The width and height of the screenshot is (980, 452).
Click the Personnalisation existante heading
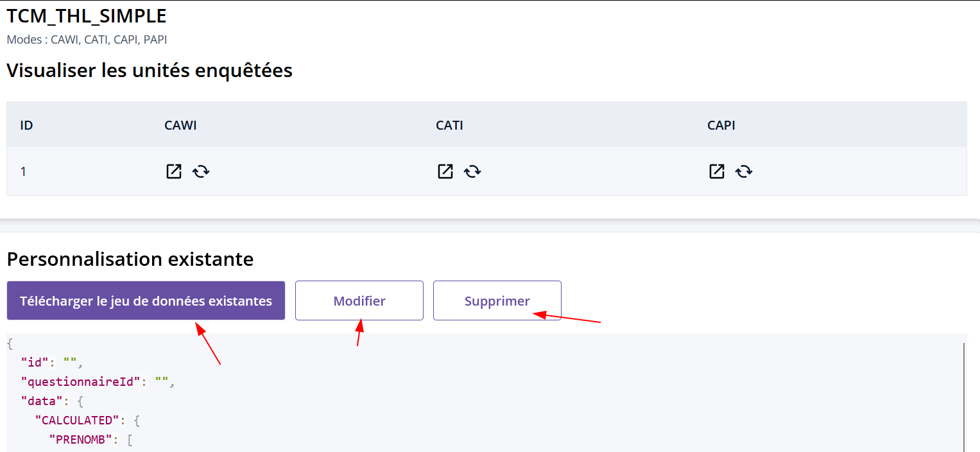pyautogui.click(x=130, y=259)
